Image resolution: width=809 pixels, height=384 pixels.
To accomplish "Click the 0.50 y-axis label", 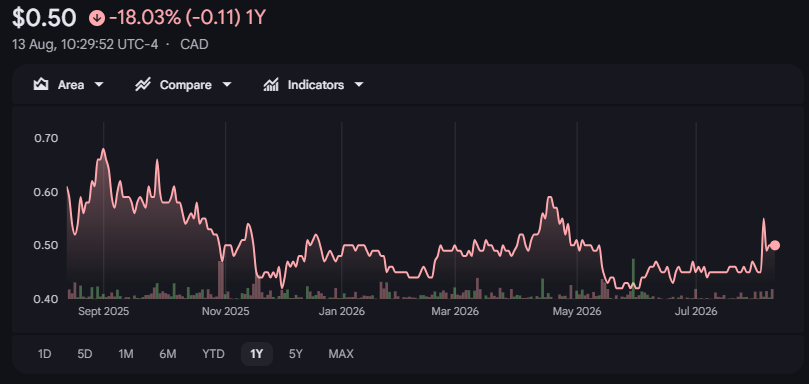I will (46, 245).
